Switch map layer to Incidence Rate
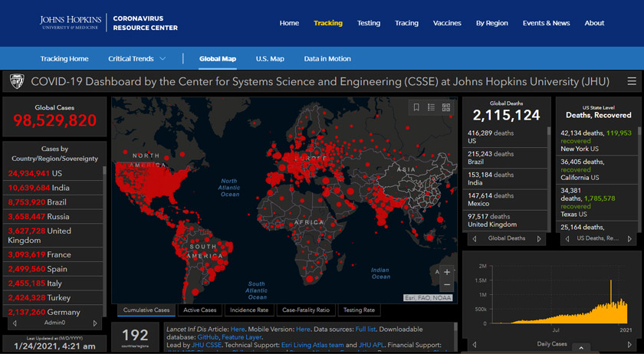The height and width of the screenshot is (354, 644). tap(249, 310)
